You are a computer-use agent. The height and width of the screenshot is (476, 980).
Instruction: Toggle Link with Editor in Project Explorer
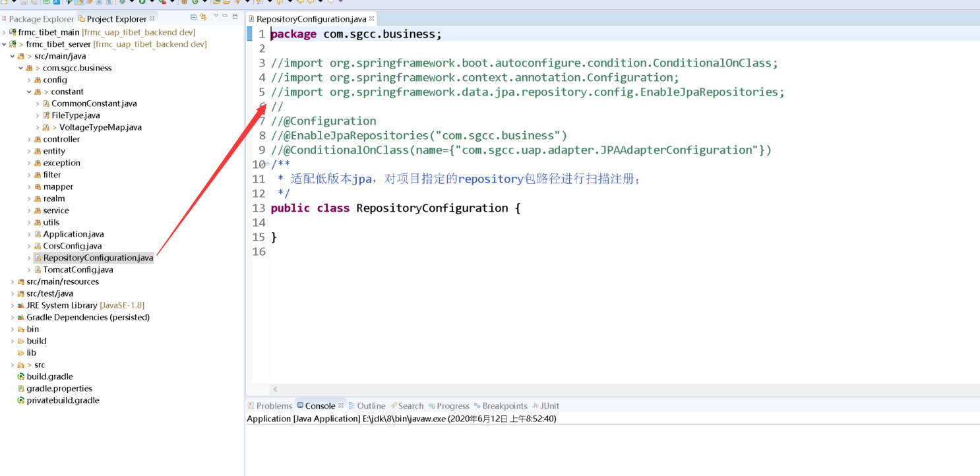[203, 18]
